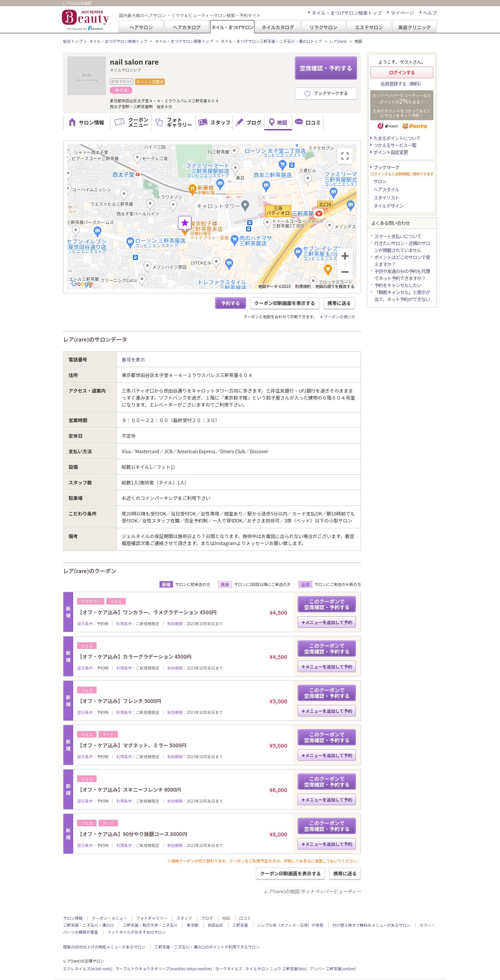Click the Carrot Tower map marker
The width and height of the screenshot is (500, 980).
pos(245,205)
